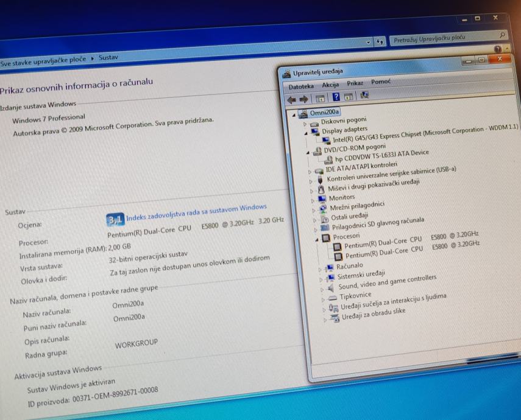The image size is (521, 420).
Task: Click the Back arrow in Device Manager toolbar
Action: [x=292, y=99]
